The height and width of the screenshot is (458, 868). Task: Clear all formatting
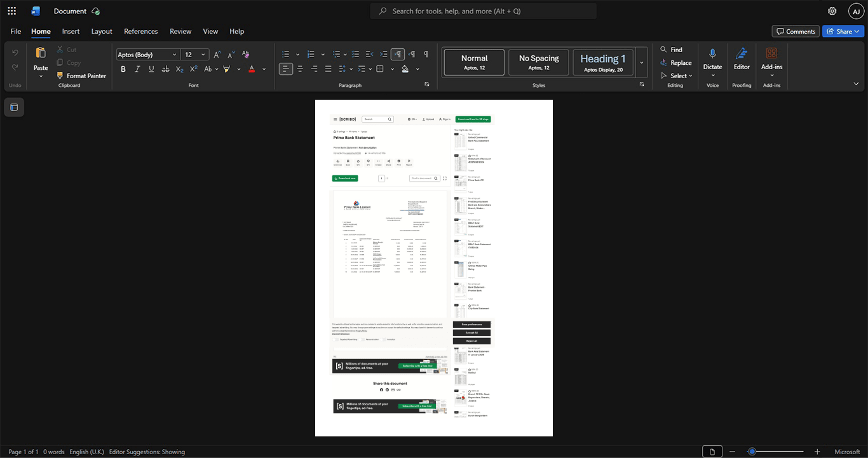[x=246, y=55]
